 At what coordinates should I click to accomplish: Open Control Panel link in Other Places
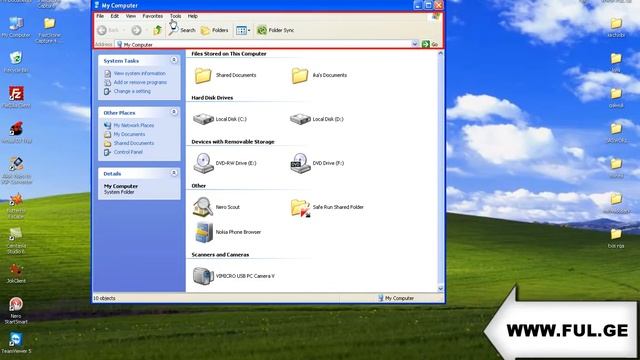(x=128, y=152)
